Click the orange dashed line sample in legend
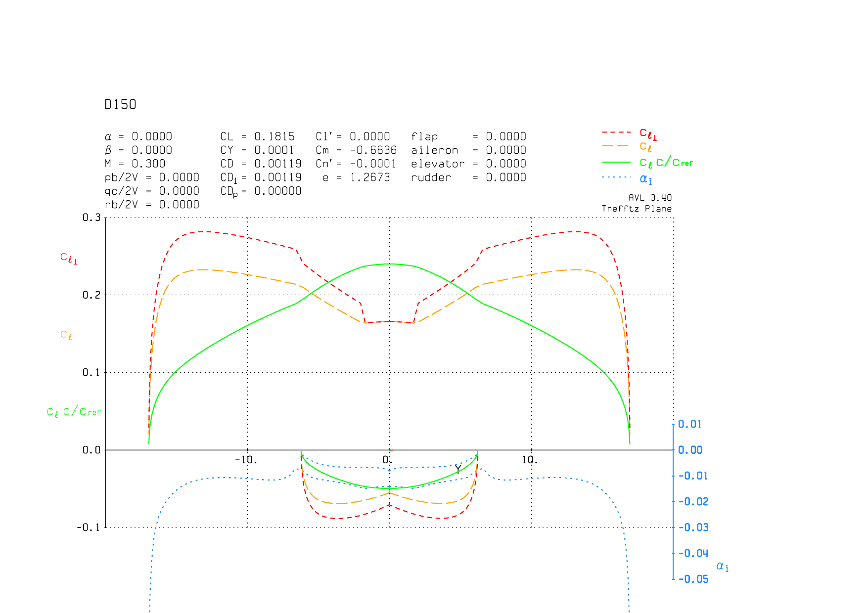Viewport: 868px width, 613px height. click(616, 146)
